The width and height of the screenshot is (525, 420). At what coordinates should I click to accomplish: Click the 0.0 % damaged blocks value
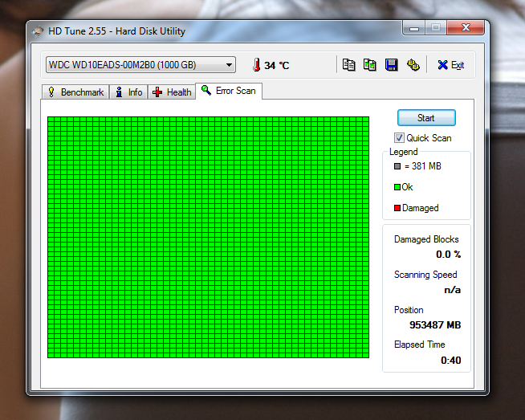[x=448, y=255]
